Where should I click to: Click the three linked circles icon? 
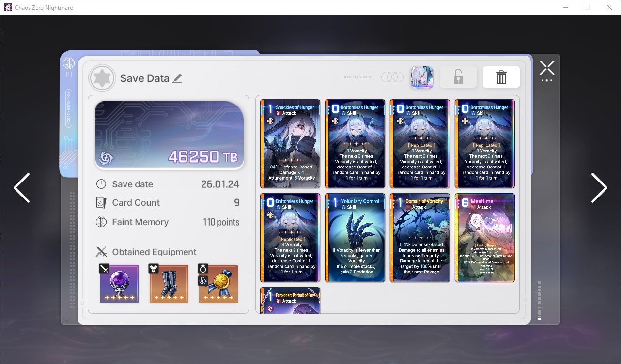click(392, 77)
